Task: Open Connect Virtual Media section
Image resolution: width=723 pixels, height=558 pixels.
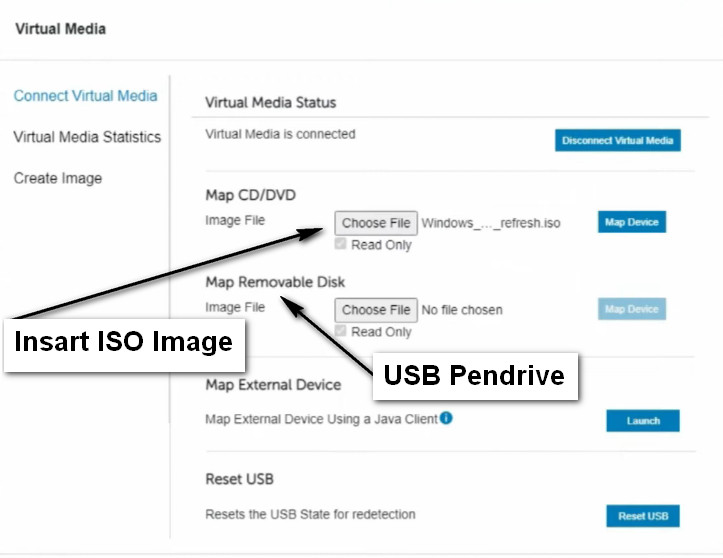Action: click(85, 95)
